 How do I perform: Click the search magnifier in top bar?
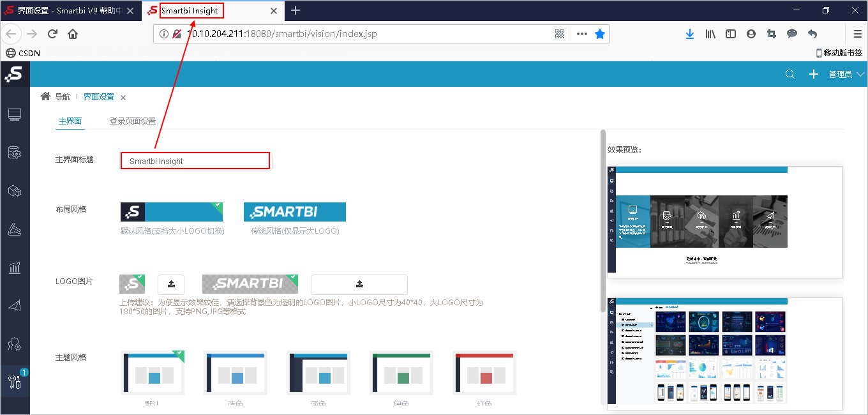[x=790, y=74]
